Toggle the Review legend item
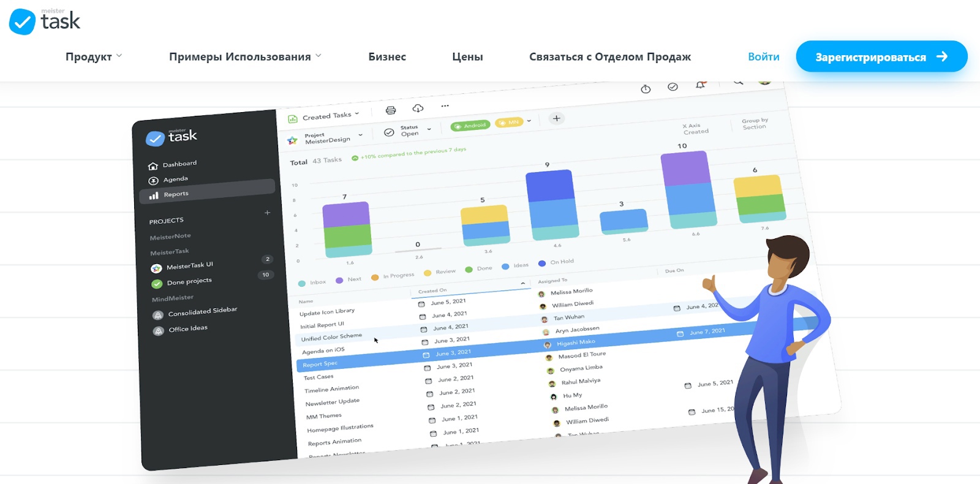Image resolution: width=980 pixels, height=484 pixels. click(x=439, y=272)
